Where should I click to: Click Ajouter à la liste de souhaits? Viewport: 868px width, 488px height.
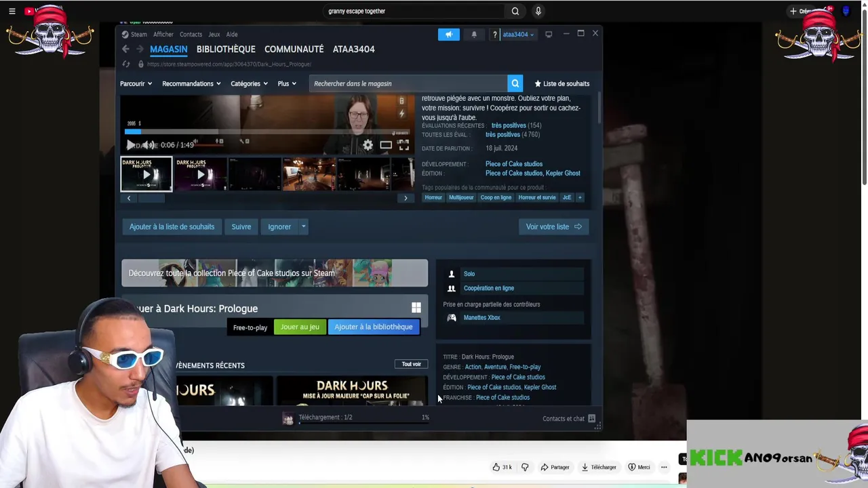[x=172, y=226]
